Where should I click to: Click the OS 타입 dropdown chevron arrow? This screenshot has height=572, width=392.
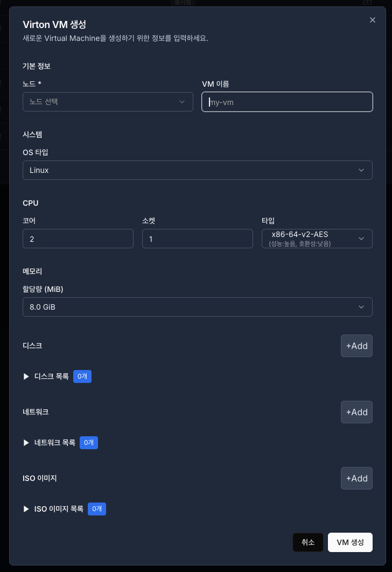coord(361,170)
